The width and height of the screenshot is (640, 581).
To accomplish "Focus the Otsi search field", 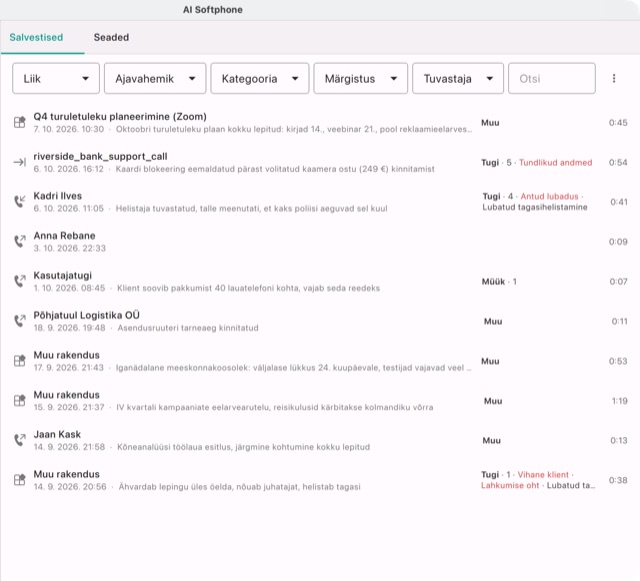I will coord(552,78).
